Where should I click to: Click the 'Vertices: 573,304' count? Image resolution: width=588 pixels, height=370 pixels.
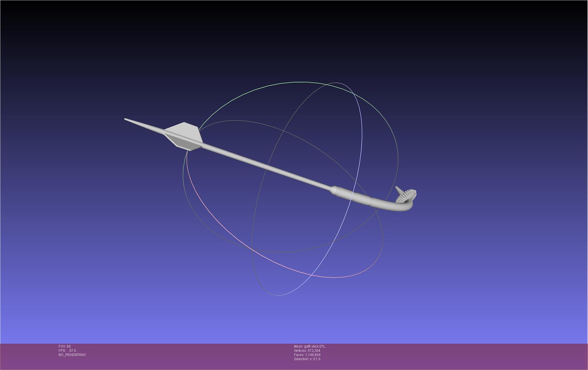coord(307,351)
